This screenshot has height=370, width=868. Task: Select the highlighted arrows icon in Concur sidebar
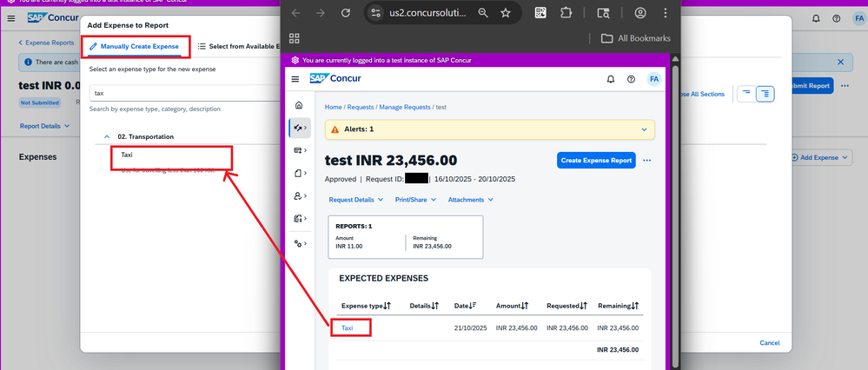300,128
